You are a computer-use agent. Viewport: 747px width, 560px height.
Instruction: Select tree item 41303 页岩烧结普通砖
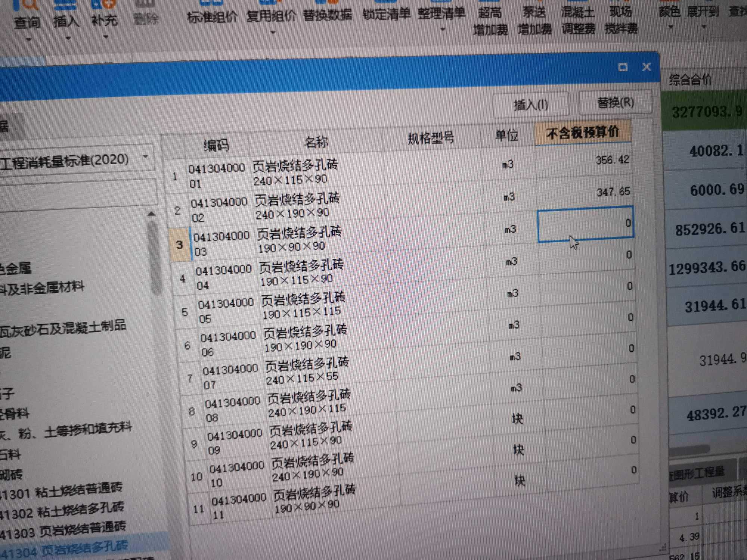(63, 530)
